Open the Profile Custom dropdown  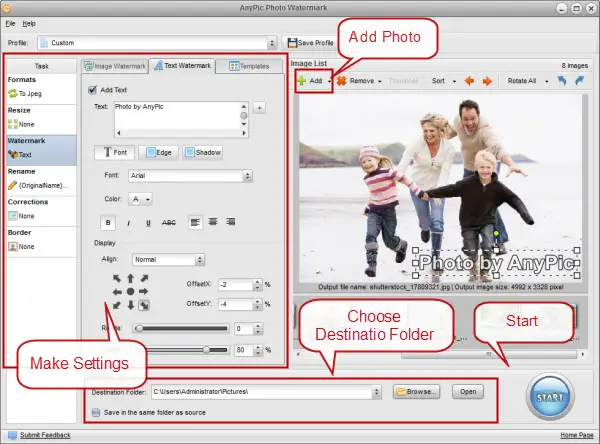point(157,43)
